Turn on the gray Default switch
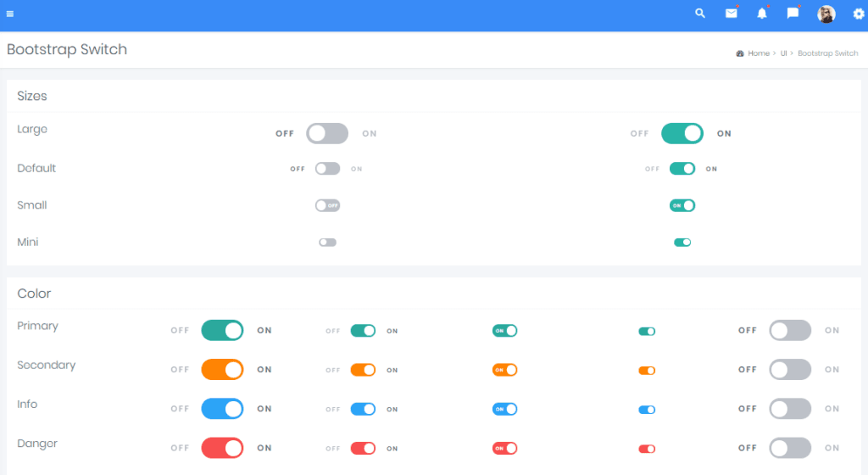Screen dimensions: 868x475 [x=328, y=168]
